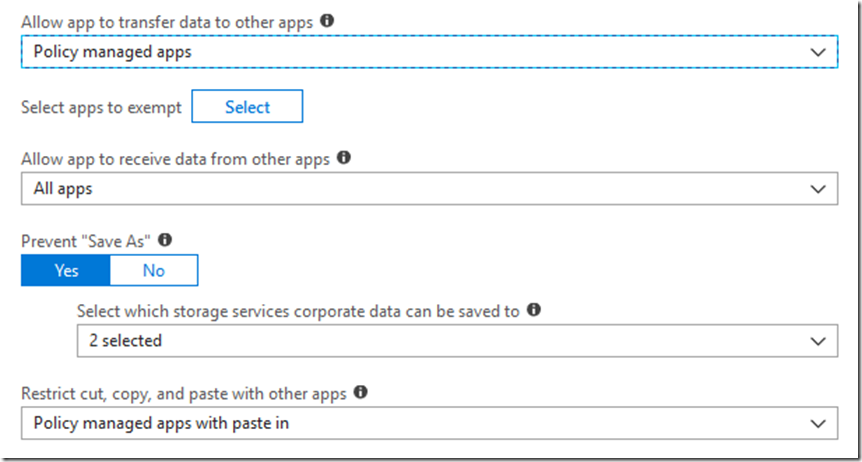Click info icon beside transfer data label
The width and height of the screenshot is (862, 462).
(327, 21)
